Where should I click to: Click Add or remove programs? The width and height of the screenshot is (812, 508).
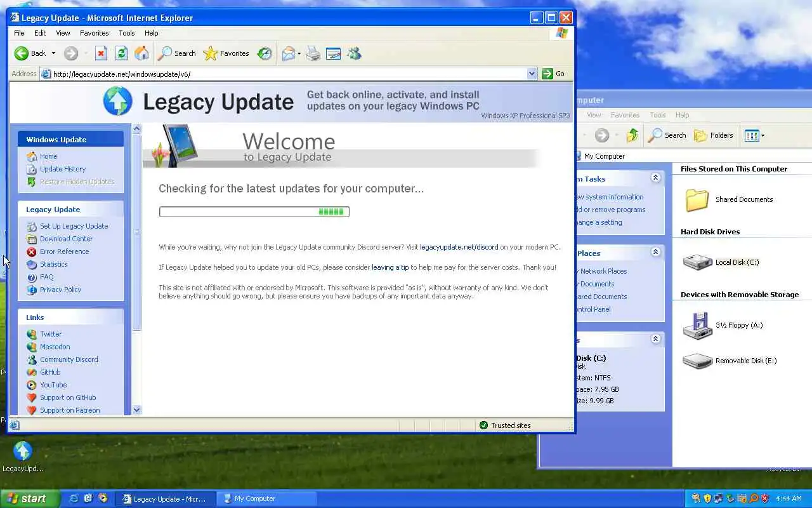tap(610, 210)
